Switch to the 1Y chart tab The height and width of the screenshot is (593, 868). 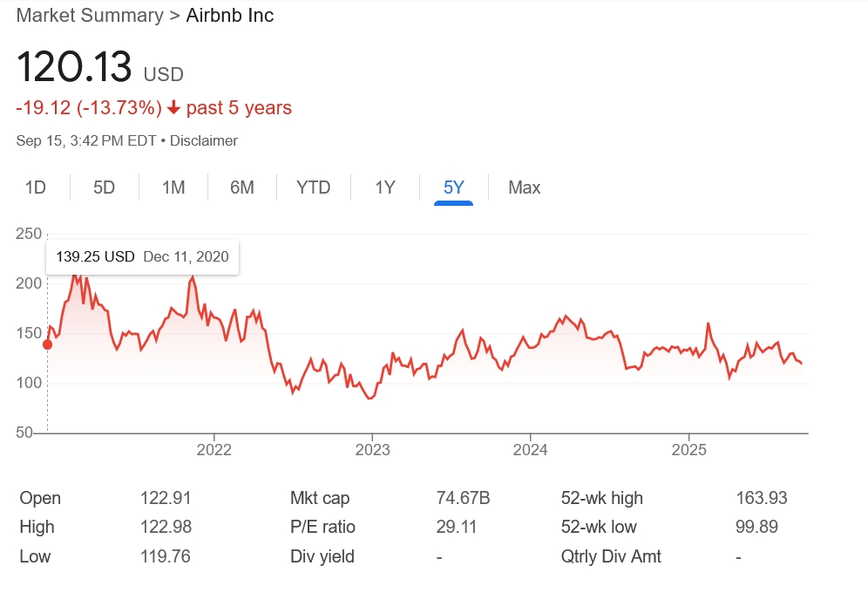pyautogui.click(x=385, y=187)
